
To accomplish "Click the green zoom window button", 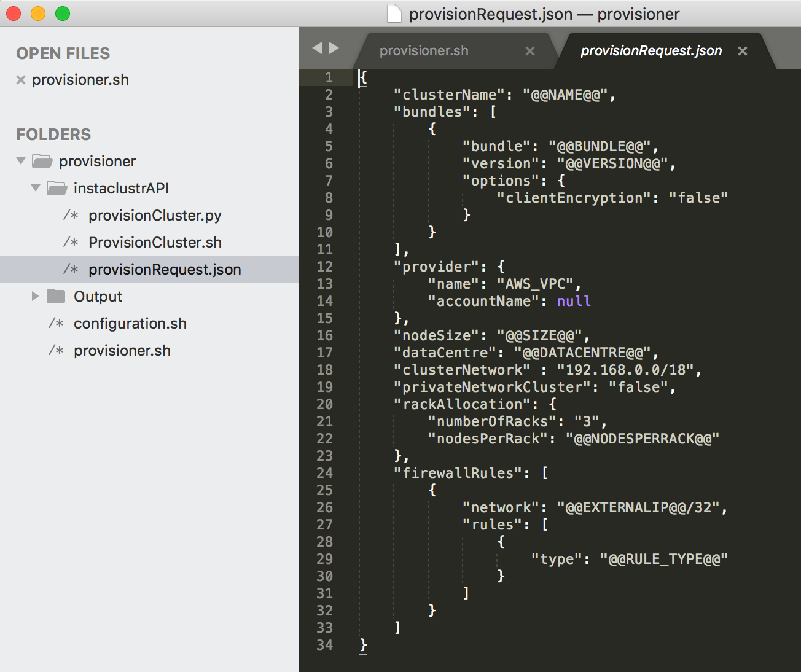I will 63,14.
